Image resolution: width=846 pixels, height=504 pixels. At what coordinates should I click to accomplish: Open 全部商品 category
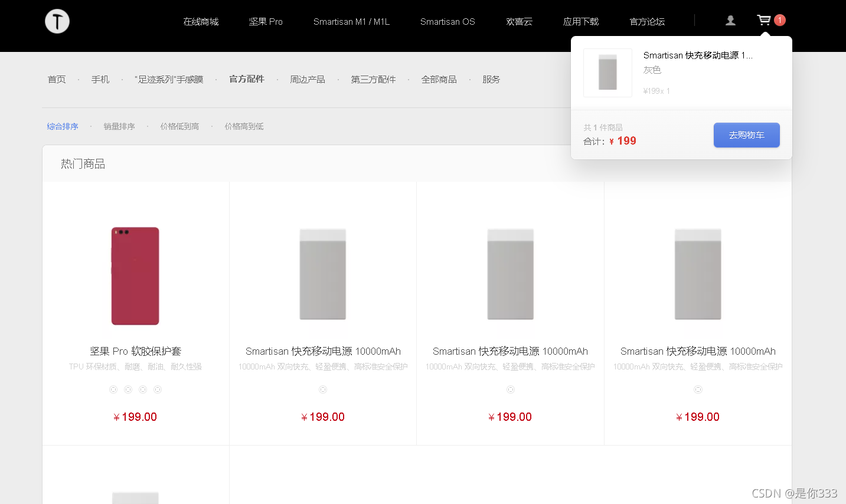pyautogui.click(x=439, y=79)
